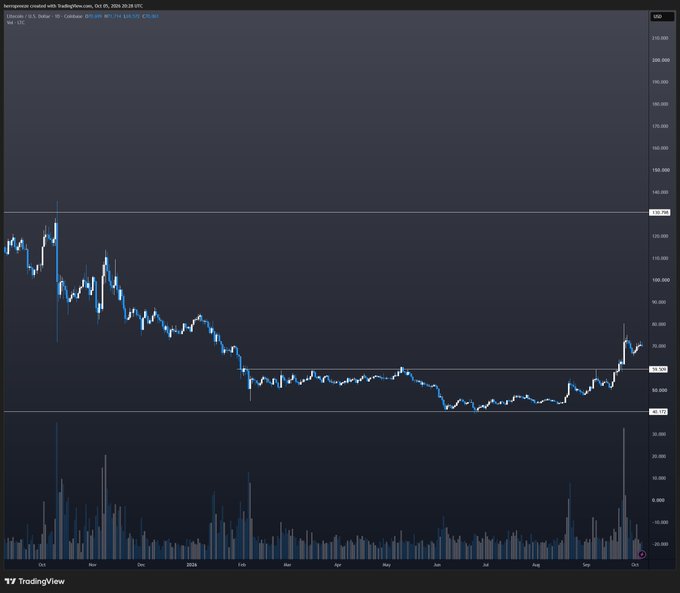The height and width of the screenshot is (593, 680).
Task: Click the Mar label on time axis
Action: (287, 565)
